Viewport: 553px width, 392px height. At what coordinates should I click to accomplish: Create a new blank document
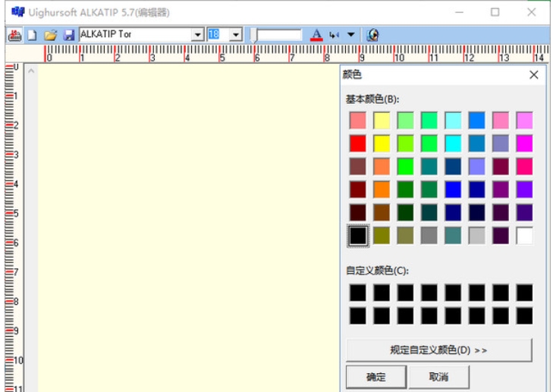tap(32, 35)
